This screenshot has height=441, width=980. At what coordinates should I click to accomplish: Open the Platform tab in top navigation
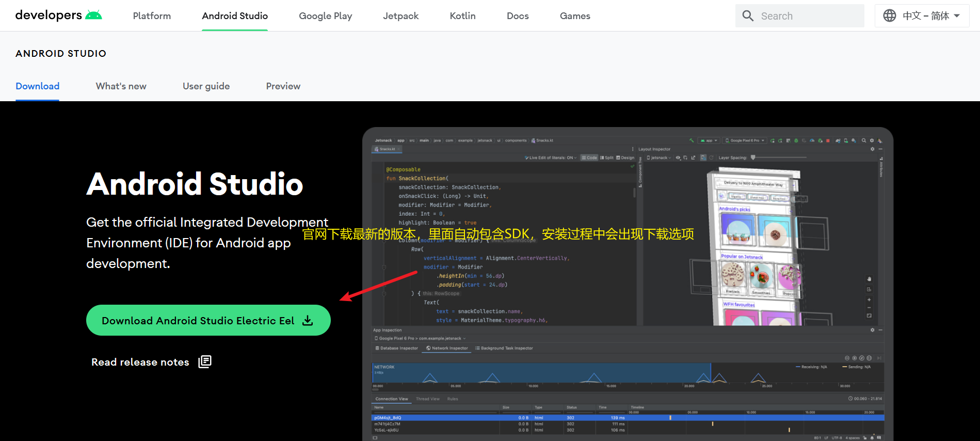click(x=152, y=16)
